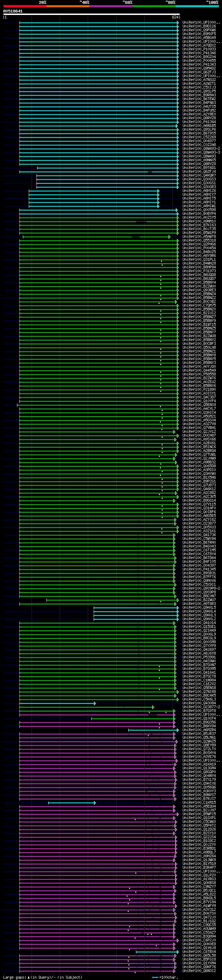Click hit label UniRef100_Q6N3I2
The image size is (222, 980).
(x=199, y=971)
